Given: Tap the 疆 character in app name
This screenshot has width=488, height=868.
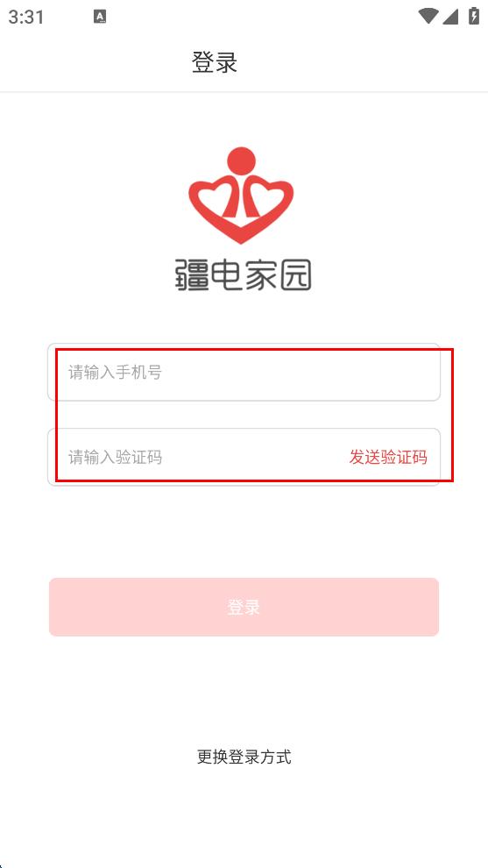Looking at the screenshot, I should click(192, 275).
